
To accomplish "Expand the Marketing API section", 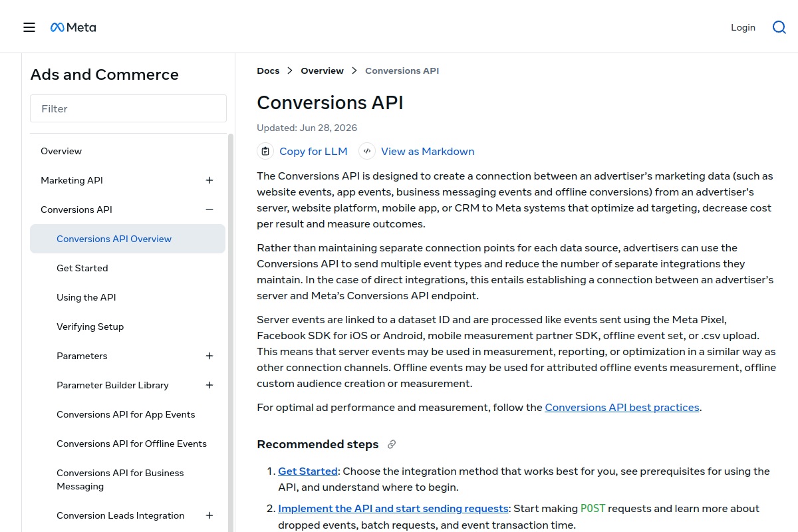I will click(209, 180).
